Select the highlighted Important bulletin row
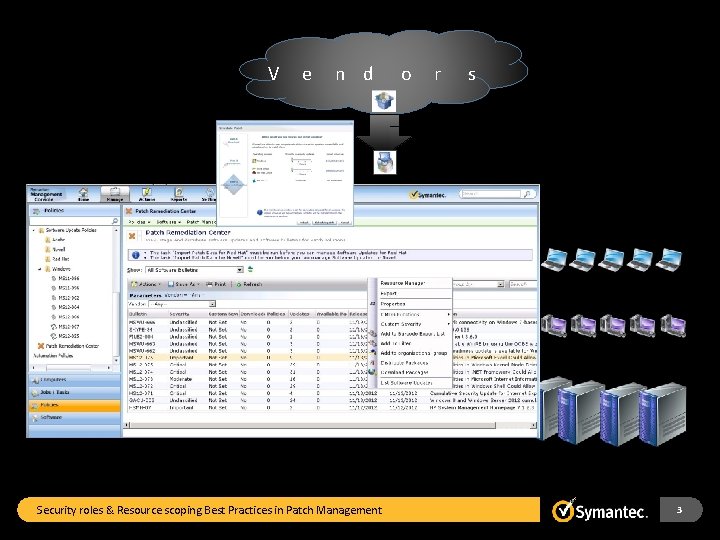This screenshot has height=540, width=720. 332,357
